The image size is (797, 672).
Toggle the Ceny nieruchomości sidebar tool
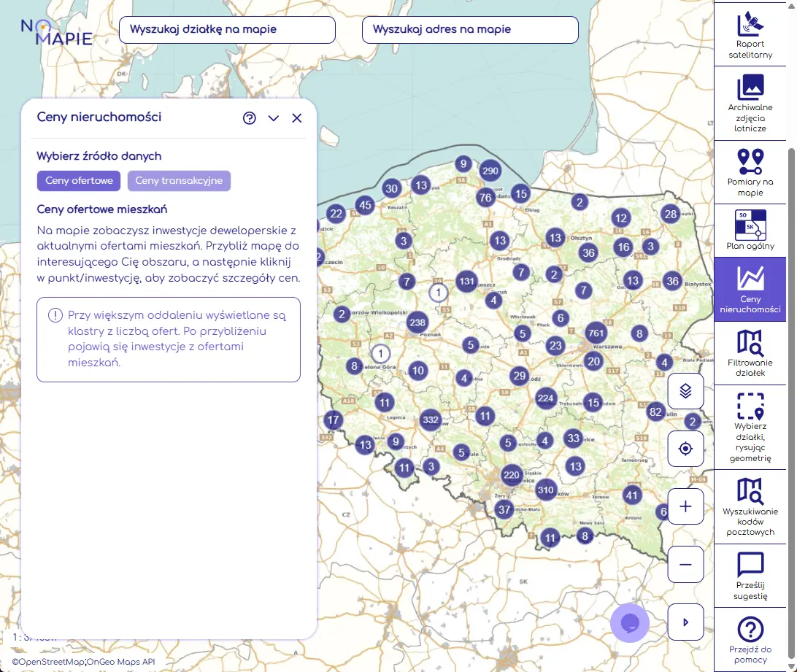(x=750, y=290)
